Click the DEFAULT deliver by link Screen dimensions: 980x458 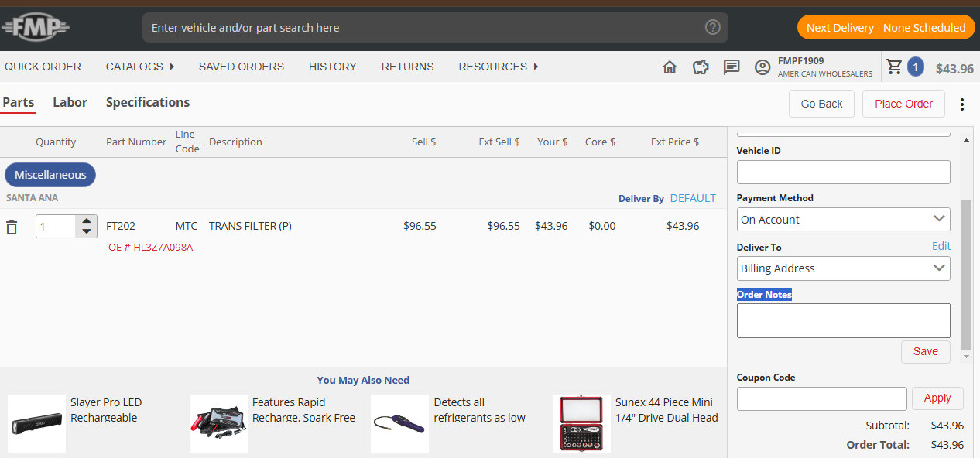click(x=693, y=198)
